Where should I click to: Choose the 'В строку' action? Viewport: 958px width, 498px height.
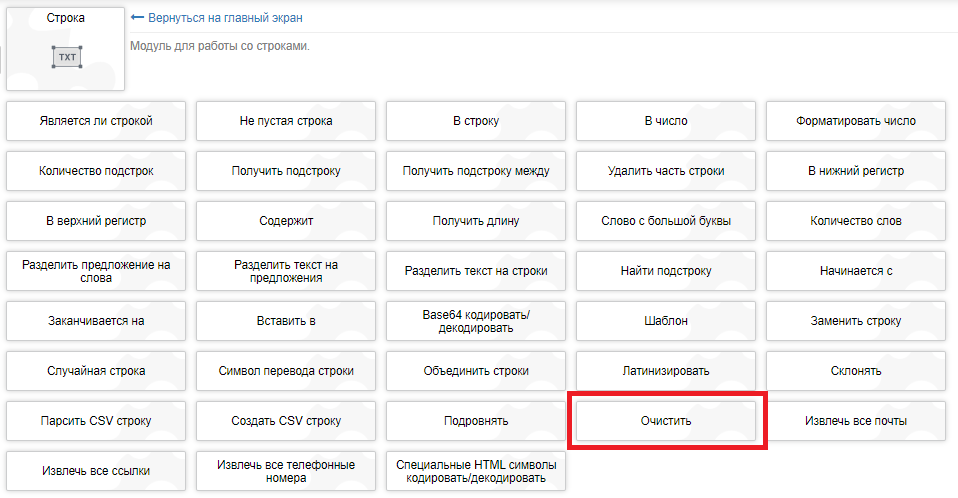(476, 121)
